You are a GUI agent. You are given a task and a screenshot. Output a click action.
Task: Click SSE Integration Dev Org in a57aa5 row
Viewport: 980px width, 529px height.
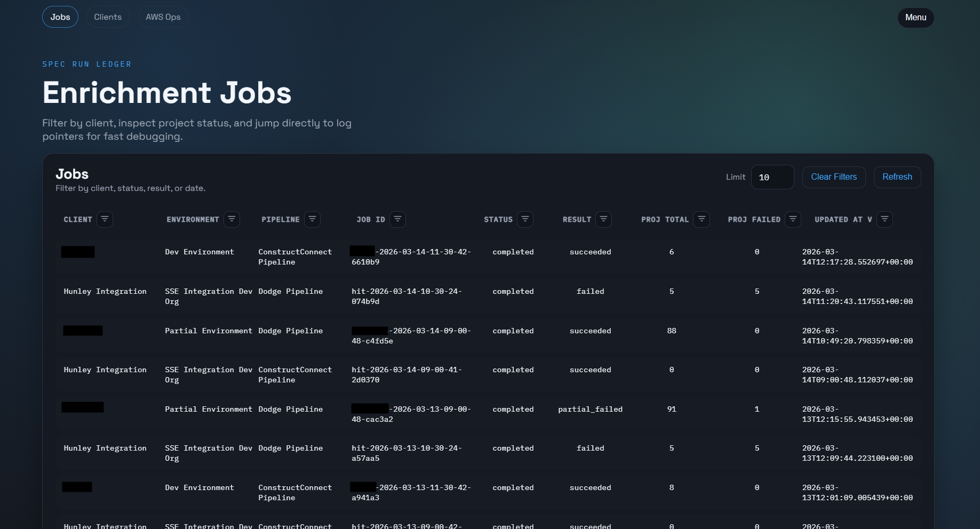(x=209, y=453)
